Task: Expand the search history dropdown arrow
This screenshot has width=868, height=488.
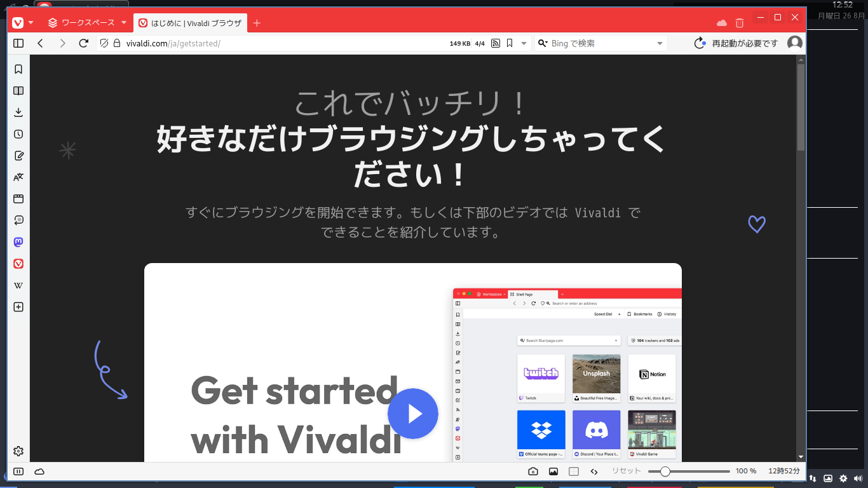Action: coord(660,43)
